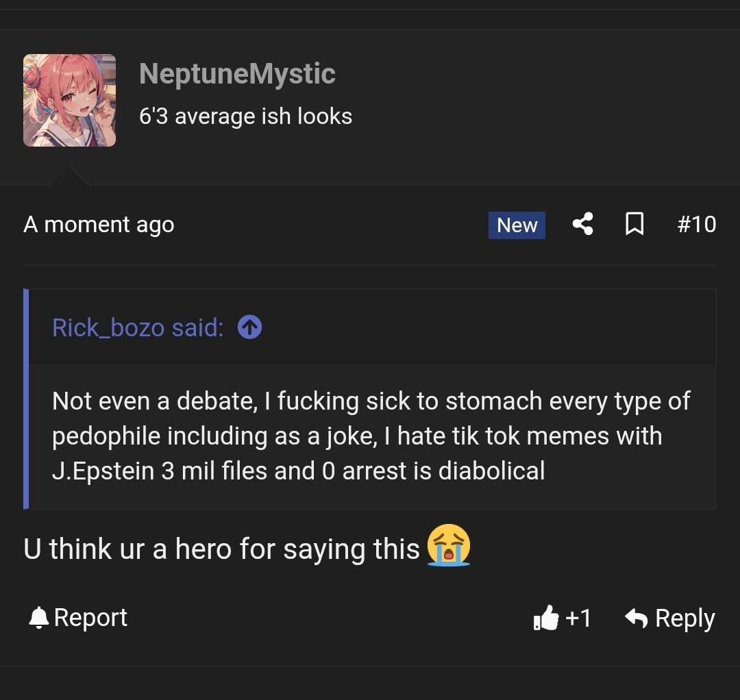Screen dimensions: 740x700
Task: Click the +1 reaction label
Action: [578, 618]
